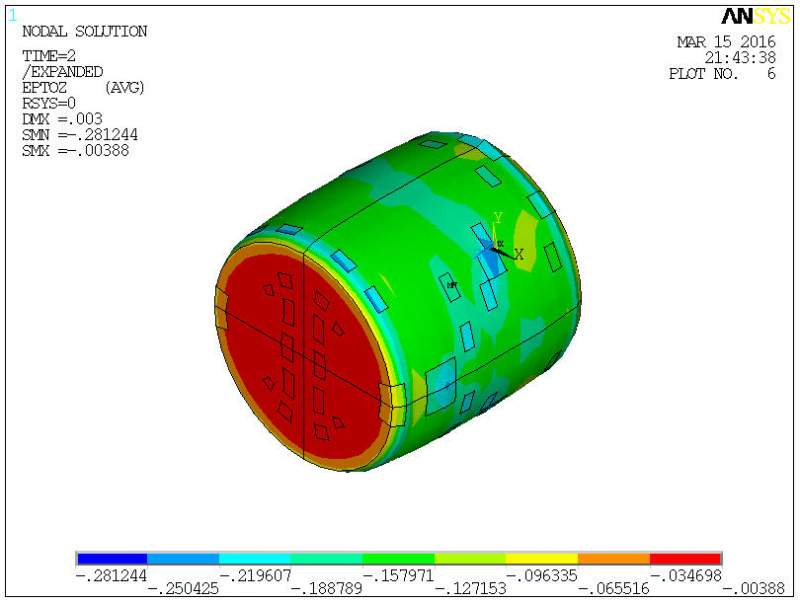Click the legend value -.127153

tap(470, 589)
